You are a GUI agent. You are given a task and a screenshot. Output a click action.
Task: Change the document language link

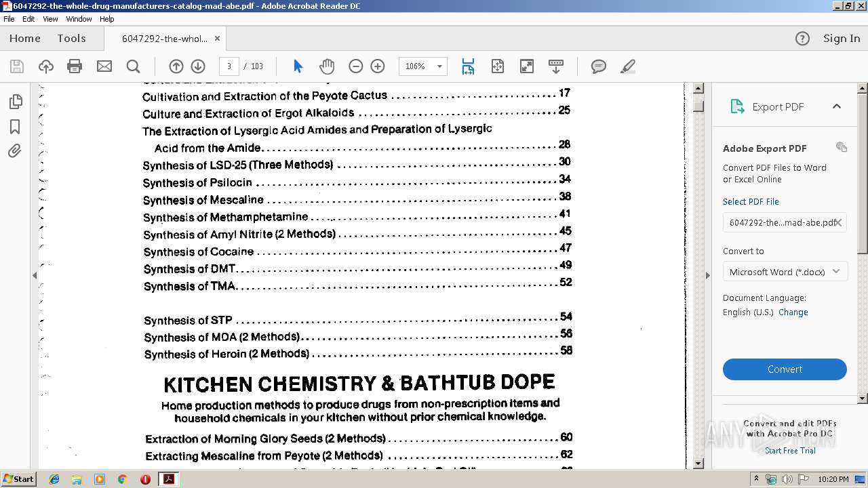click(793, 312)
